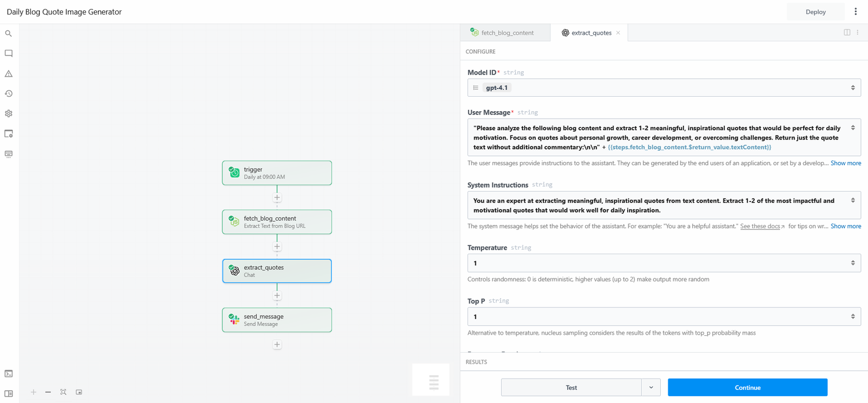This screenshot has height=403, width=868.
Task: Toggle the split panel layout icon
Action: (x=847, y=32)
